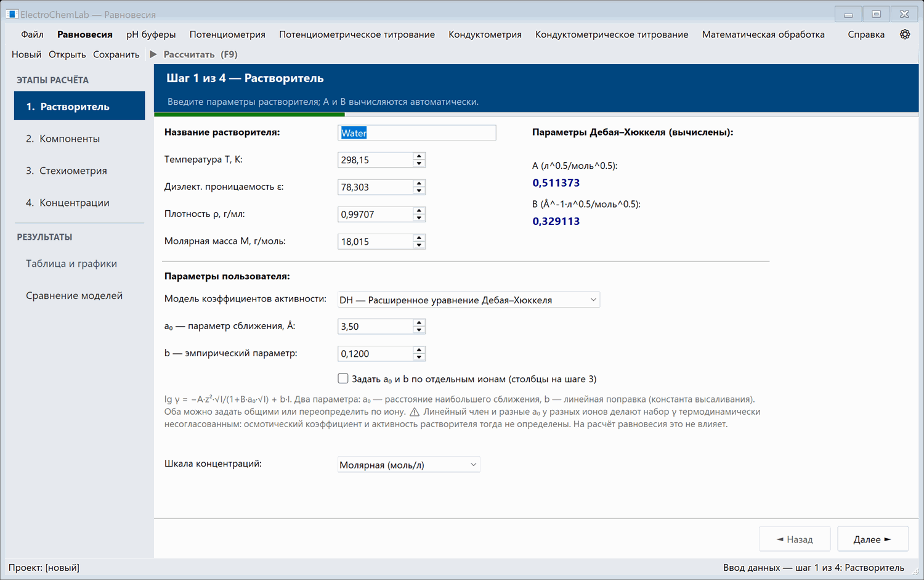Open Модель коэффициентов активности dropdown
This screenshot has width=924, height=580.
tap(469, 300)
